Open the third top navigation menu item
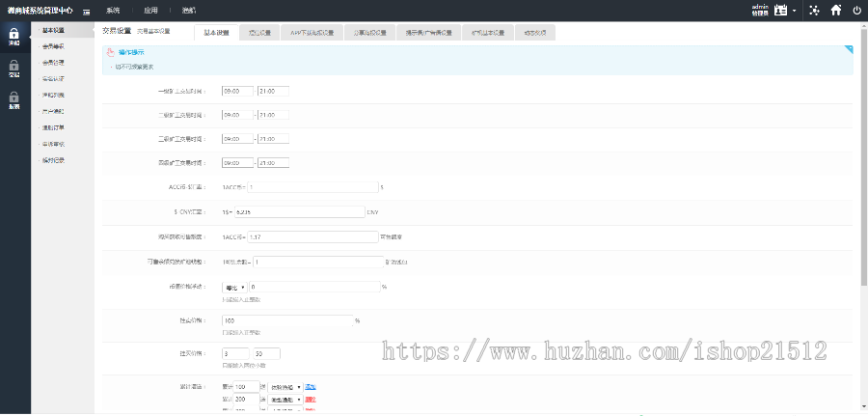 (189, 11)
